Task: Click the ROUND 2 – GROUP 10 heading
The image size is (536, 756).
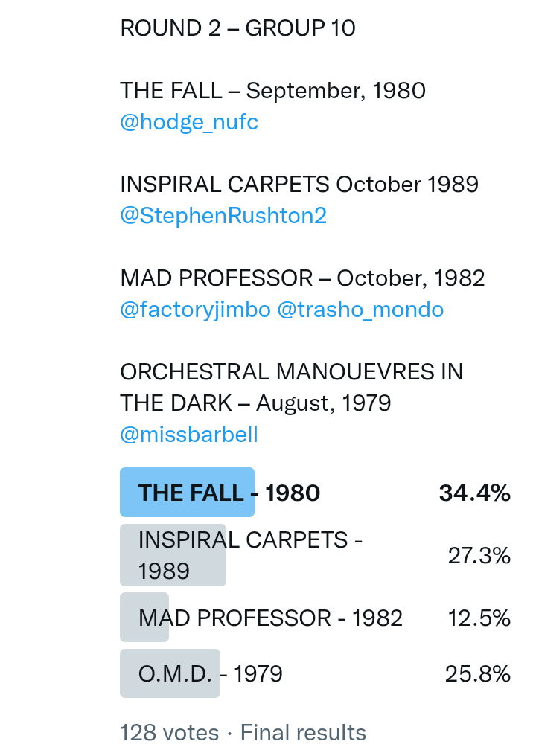Action: (x=238, y=28)
